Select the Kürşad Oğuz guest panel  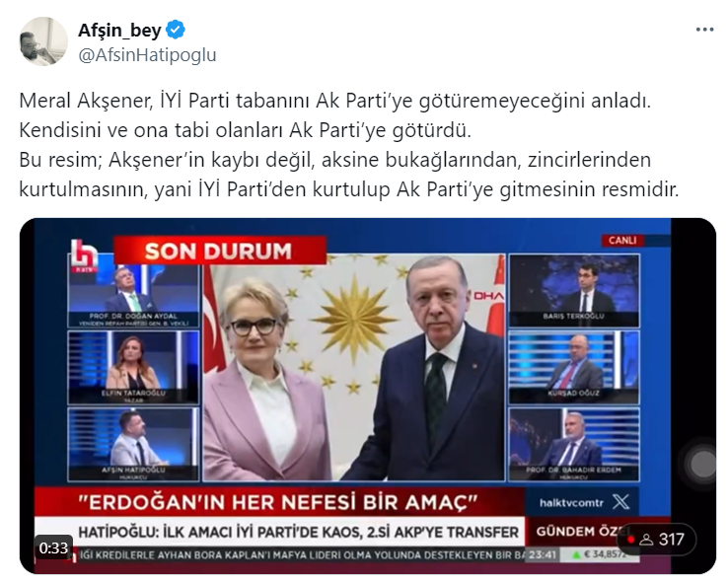click(574, 367)
